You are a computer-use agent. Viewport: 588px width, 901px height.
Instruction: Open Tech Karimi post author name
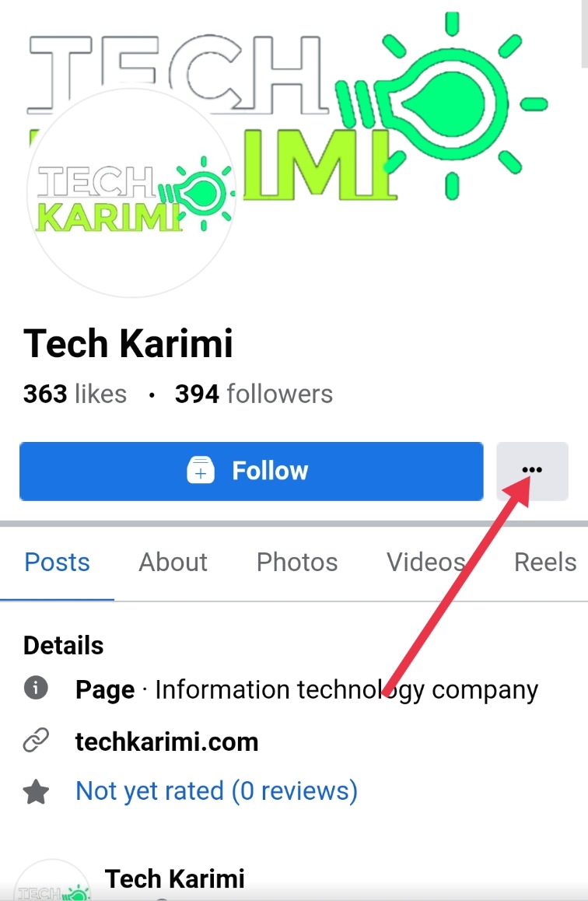pos(174,879)
